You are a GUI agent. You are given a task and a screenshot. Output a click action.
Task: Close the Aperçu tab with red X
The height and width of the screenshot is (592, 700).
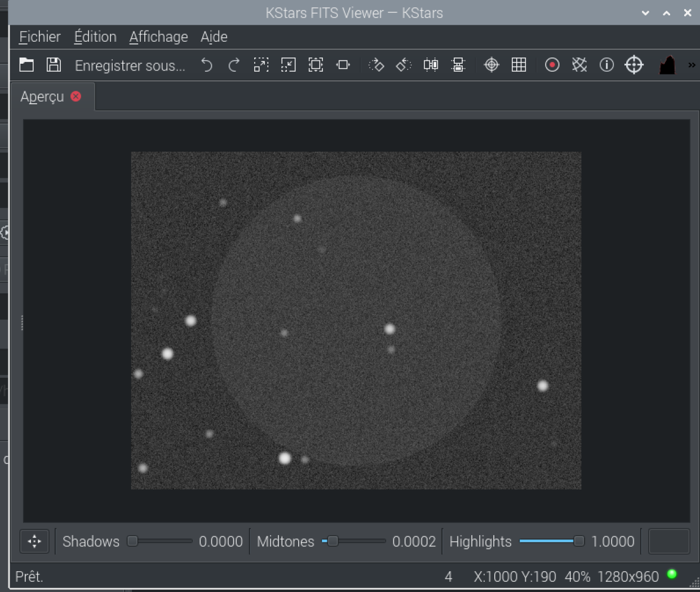pyautogui.click(x=76, y=96)
